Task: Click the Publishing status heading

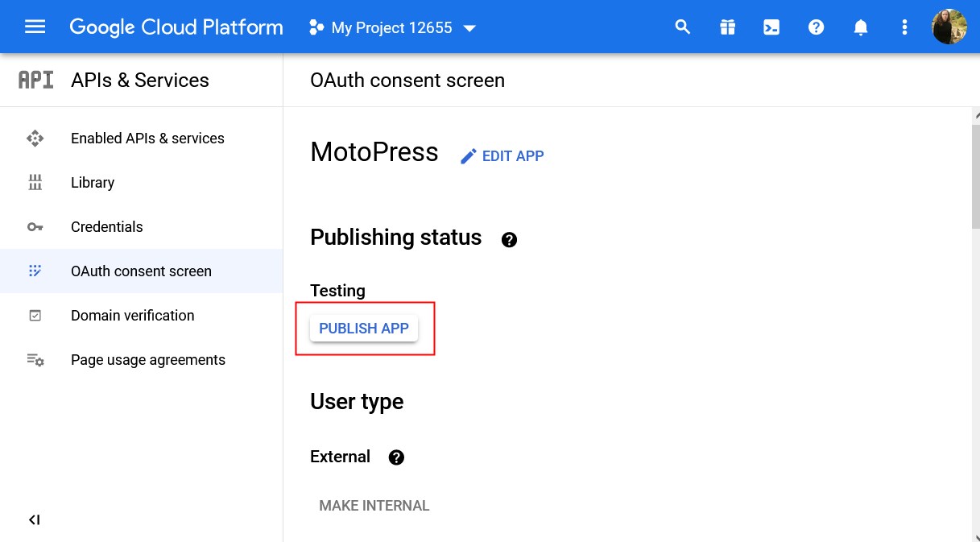Action: (x=396, y=238)
